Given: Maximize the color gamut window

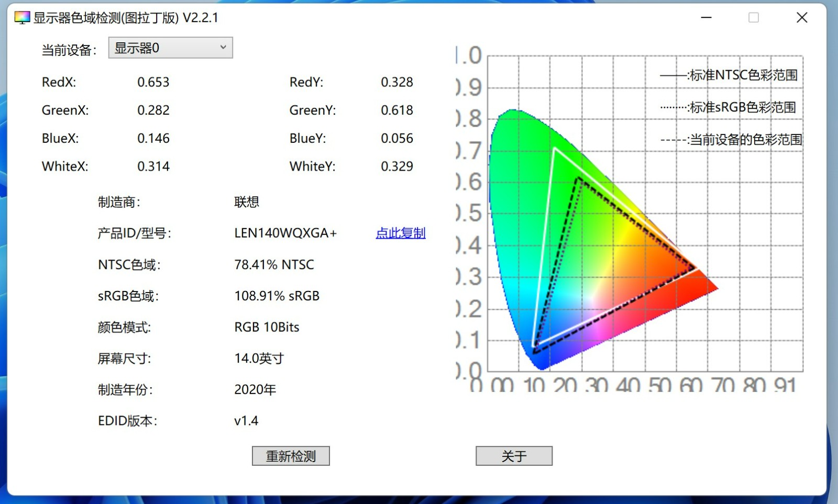Looking at the screenshot, I should pyautogui.click(x=754, y=18).
